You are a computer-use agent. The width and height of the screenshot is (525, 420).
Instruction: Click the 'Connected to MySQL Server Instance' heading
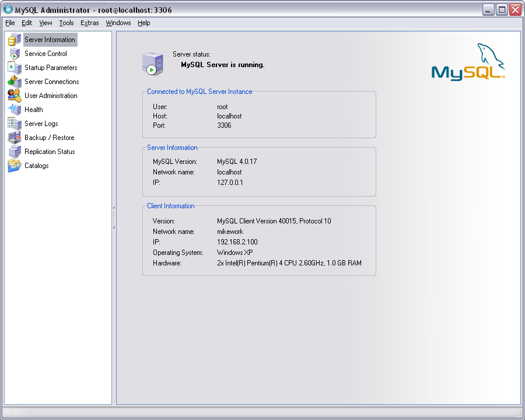(199, 92)
